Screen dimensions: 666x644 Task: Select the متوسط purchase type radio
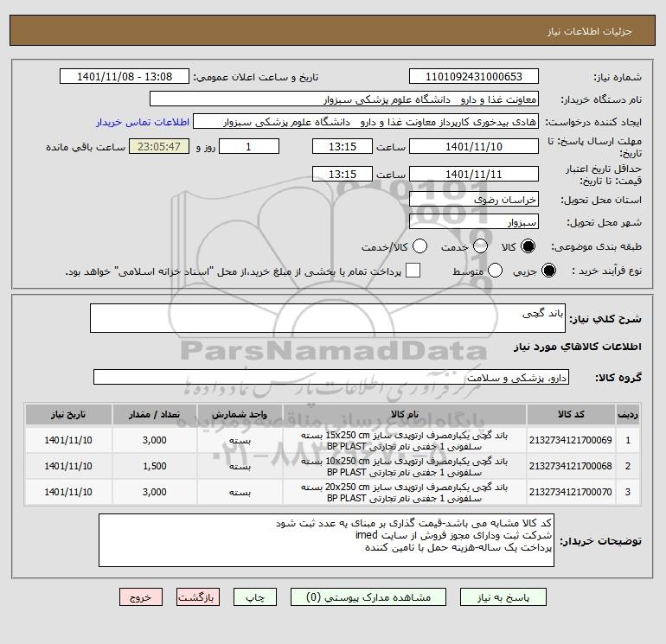point(496,271)
